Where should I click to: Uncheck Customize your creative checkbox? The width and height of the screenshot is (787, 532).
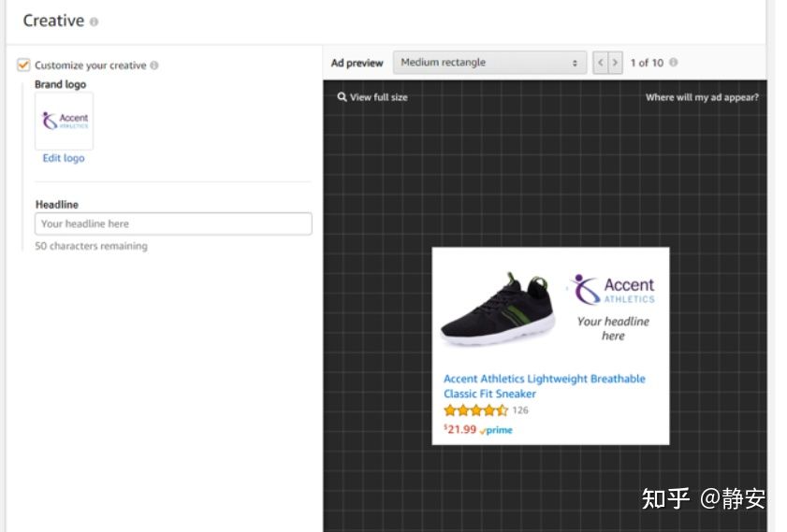[23, 65]
